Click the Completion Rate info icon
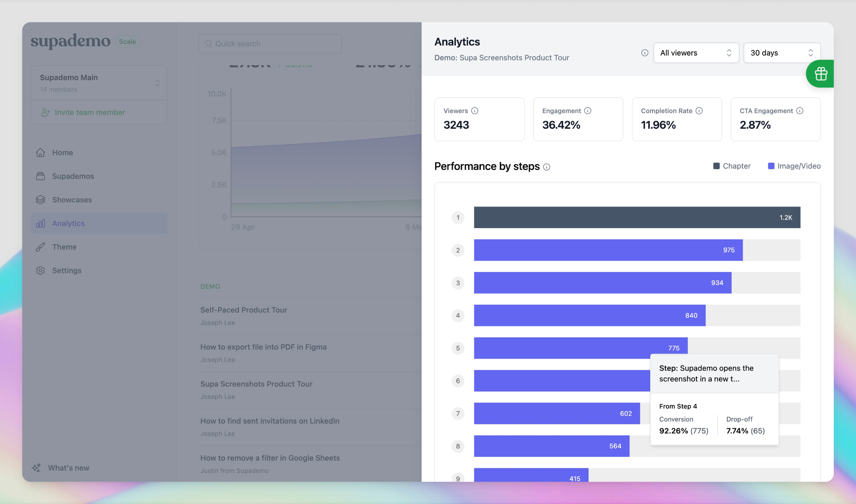This screenshot has height=504, width=856. click(699, 111)
